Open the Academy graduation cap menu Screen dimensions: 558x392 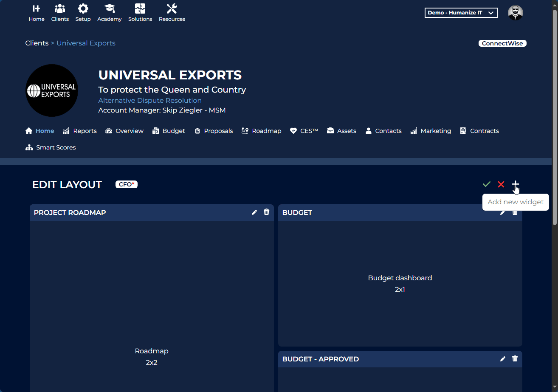tap(110, 13)
